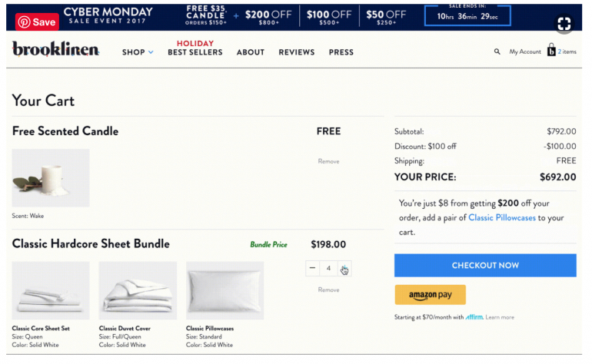Go to the Brooklinen logo homepage

point(55,51)
